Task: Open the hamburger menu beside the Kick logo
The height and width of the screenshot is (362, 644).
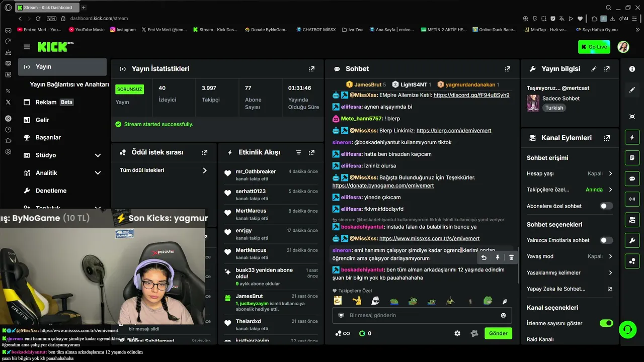Action: pos(27,47)
